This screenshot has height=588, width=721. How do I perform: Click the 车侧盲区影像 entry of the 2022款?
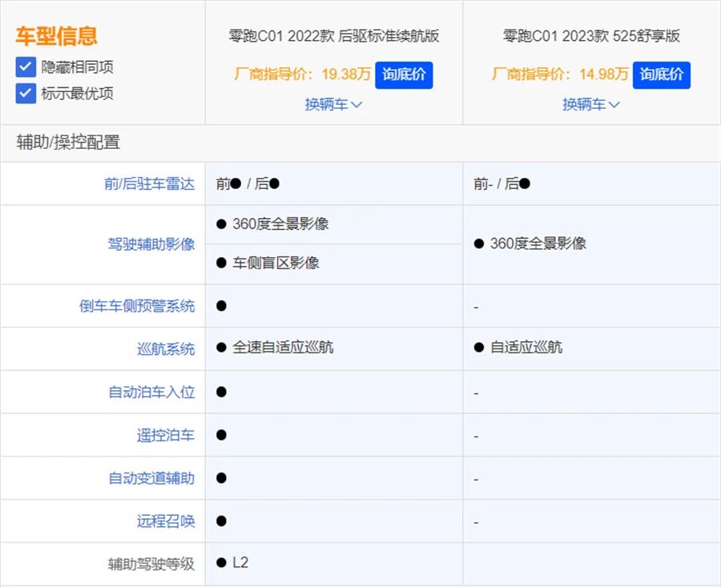[x=276, y=263]
